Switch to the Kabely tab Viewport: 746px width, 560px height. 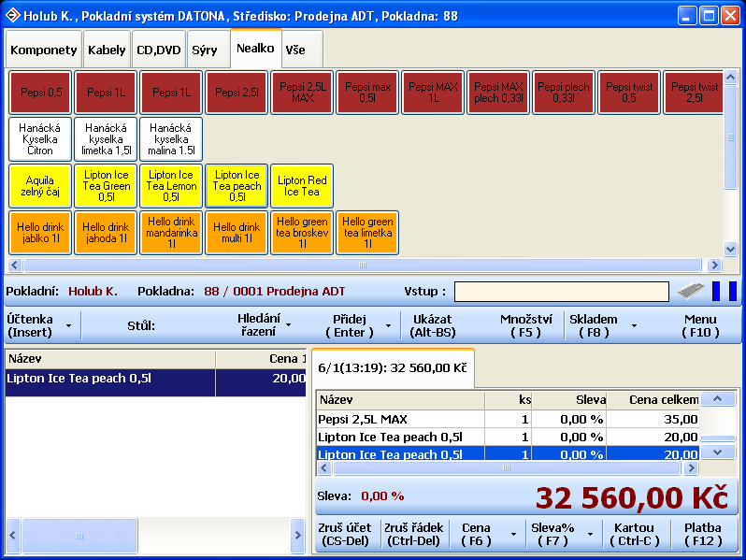pyautogui.click(x=107, y=50)
